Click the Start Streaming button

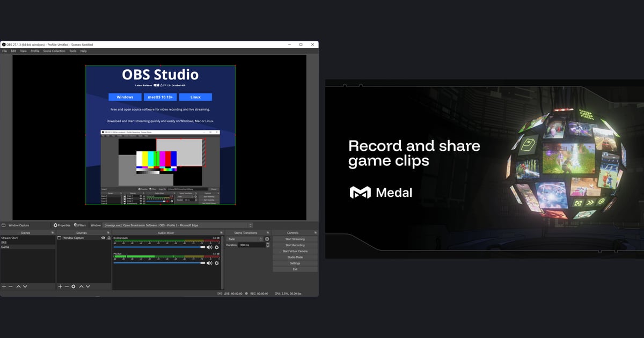pyautogui.click(x=295, y=239)
